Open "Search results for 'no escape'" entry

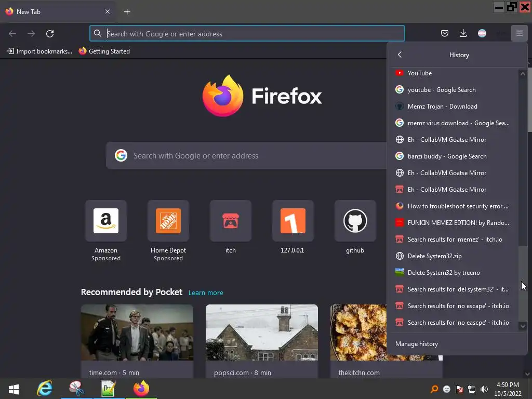point(455,305)
